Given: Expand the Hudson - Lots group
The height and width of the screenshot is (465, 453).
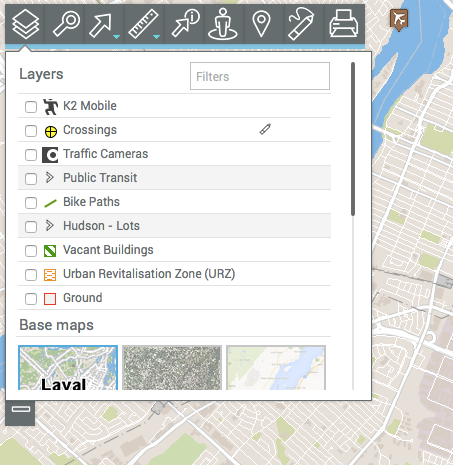Looking at the screenshot, I should coord(49,226).
